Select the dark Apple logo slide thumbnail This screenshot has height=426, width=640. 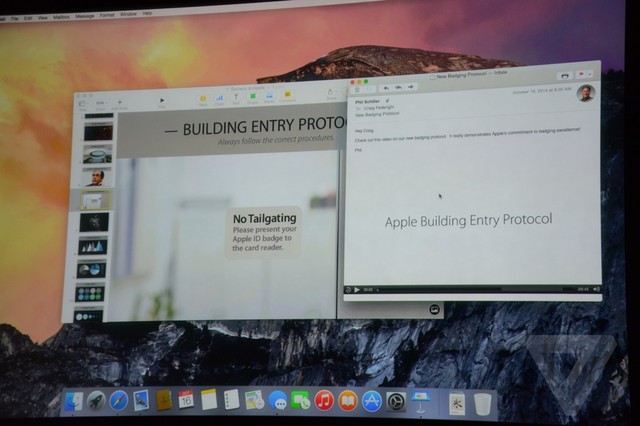click(x=94, y=223)
